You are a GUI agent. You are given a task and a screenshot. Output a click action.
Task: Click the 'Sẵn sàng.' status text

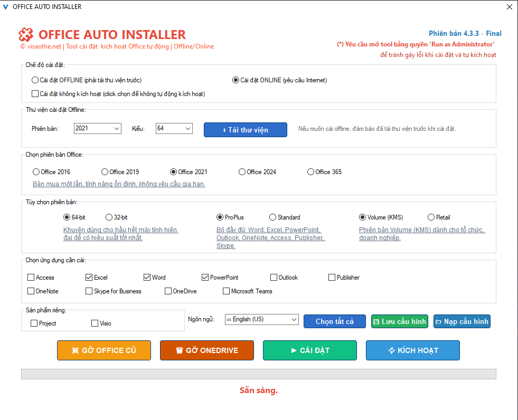click(x=259, y=390)
